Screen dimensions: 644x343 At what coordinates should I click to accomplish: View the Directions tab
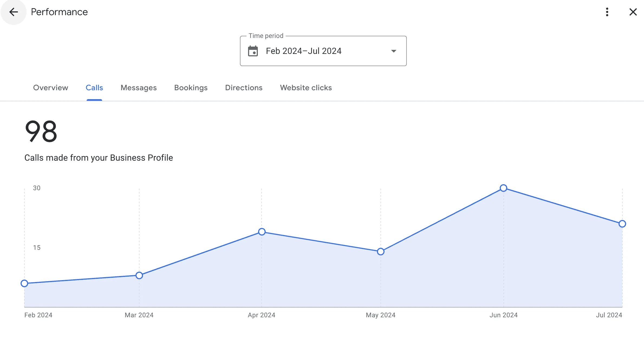pos(243,88)
